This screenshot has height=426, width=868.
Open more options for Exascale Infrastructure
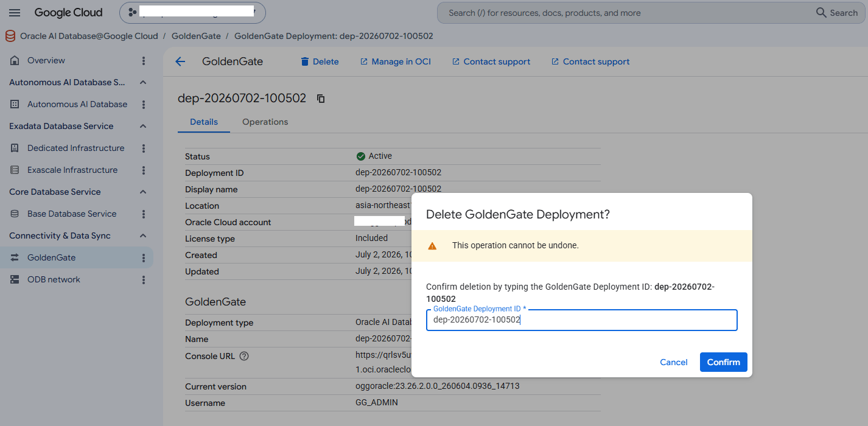(x=144, y=170)
